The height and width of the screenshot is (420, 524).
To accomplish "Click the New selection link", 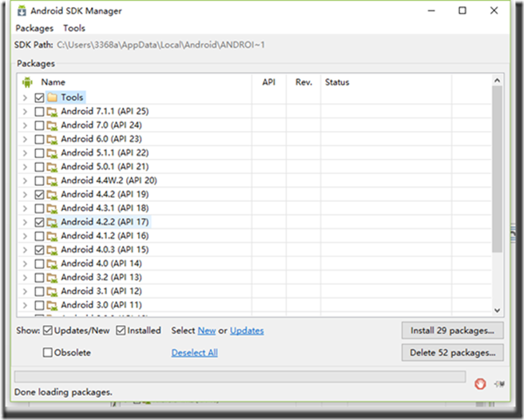I will coord(207,331).
